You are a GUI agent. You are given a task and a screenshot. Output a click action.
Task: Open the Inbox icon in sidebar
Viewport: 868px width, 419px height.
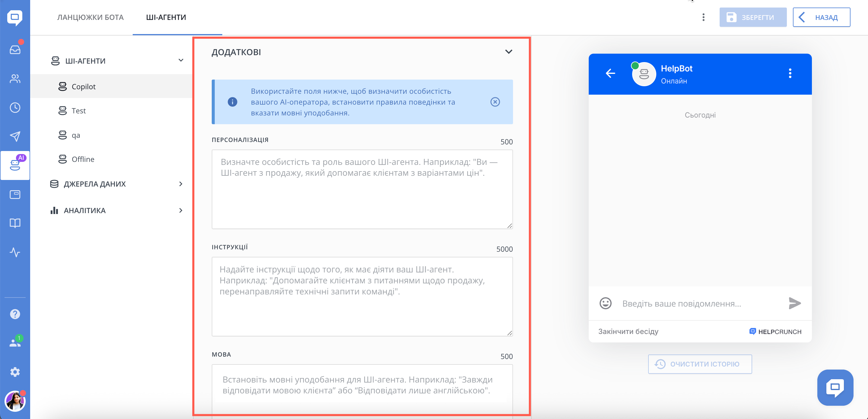tap(15, 49)
